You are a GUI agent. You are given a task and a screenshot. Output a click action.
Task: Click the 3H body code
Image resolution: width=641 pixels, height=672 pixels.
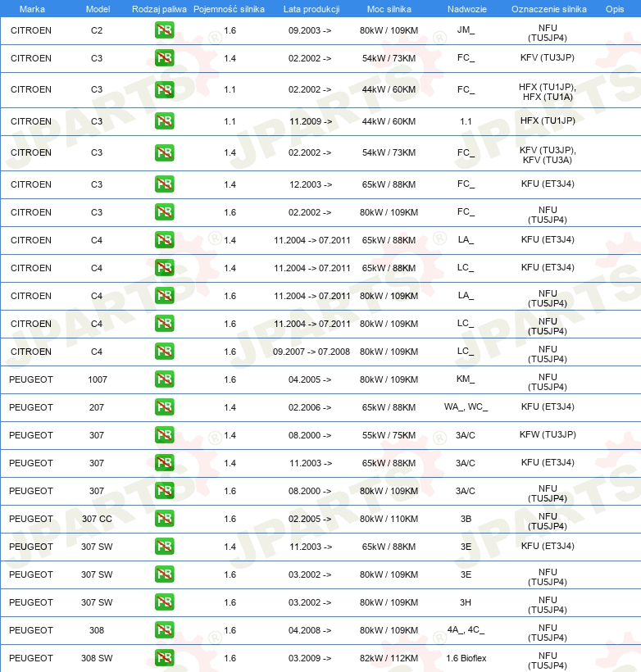click(x=466, y=602)
